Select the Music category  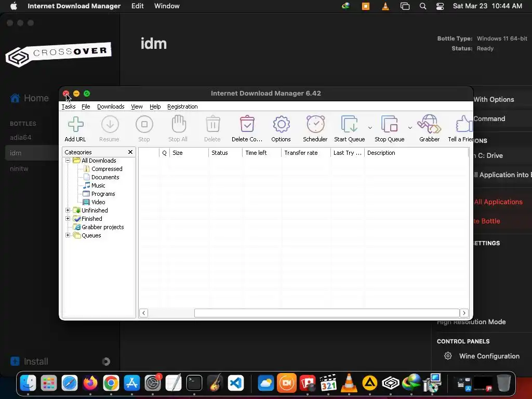pyautogui.click(x=98, y=185)
